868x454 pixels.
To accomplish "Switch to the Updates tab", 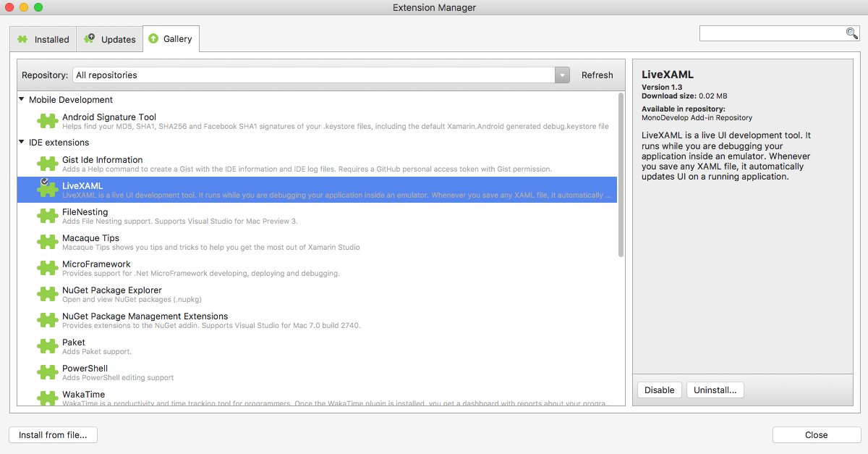I will (110, 39).
